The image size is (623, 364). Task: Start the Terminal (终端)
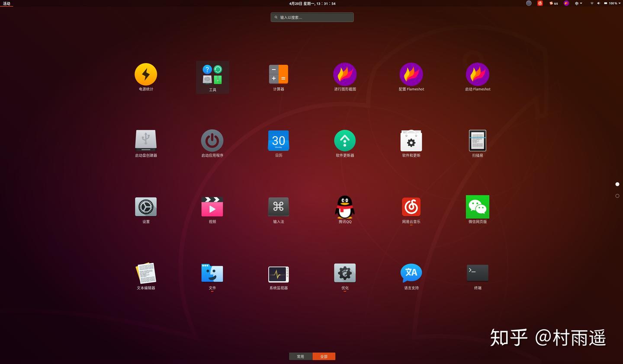(478, 273)
